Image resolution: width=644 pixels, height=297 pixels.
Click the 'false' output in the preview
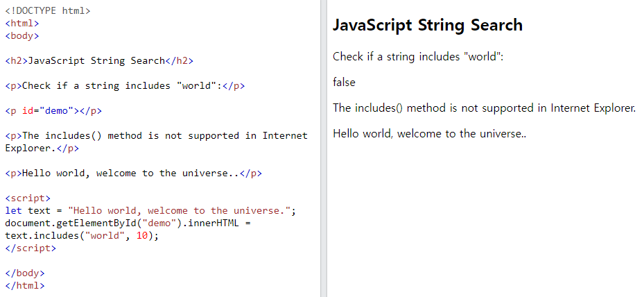pos(344,83)
